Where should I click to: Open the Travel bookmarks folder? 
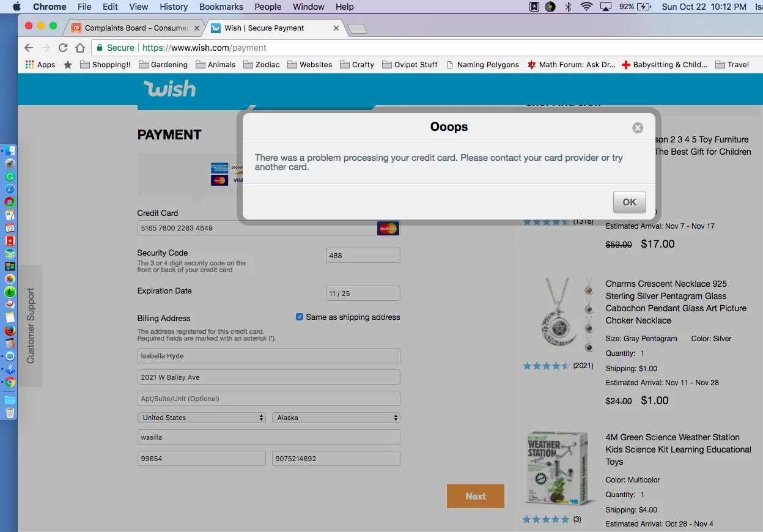tap(732, 65)
